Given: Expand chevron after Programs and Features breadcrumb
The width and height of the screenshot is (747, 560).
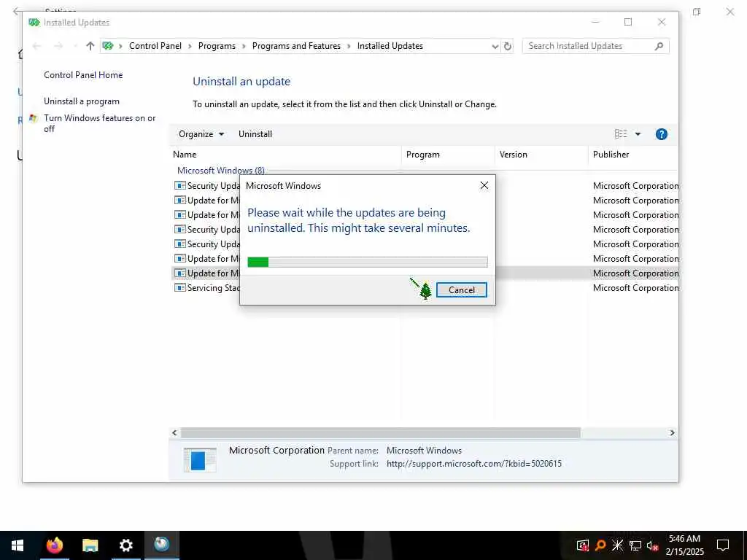Looking at the screenshot, I should click(x=349, y=46).
